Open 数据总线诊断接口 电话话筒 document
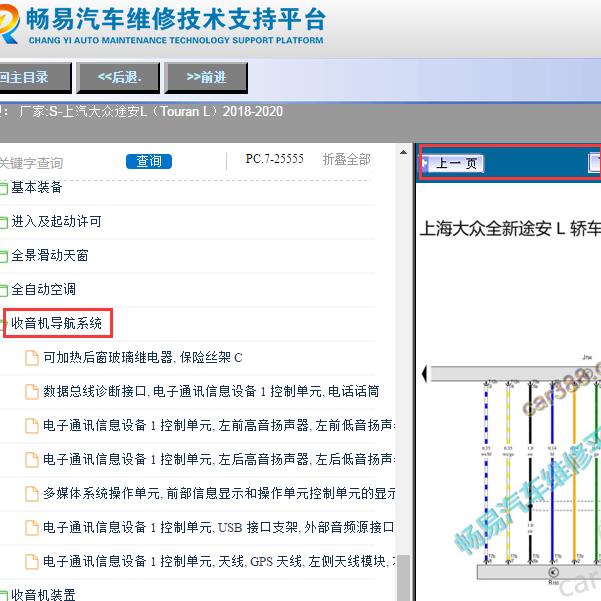601x601 pixels. pos(211,391)
